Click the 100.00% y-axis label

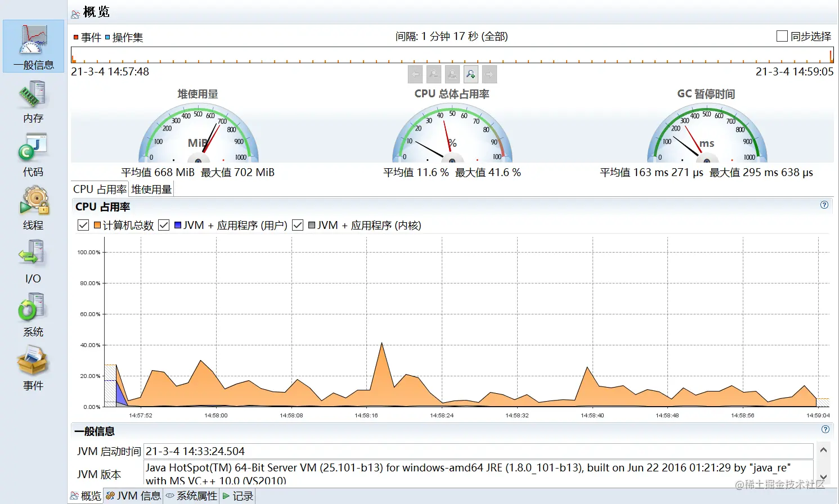pos(89,252)
